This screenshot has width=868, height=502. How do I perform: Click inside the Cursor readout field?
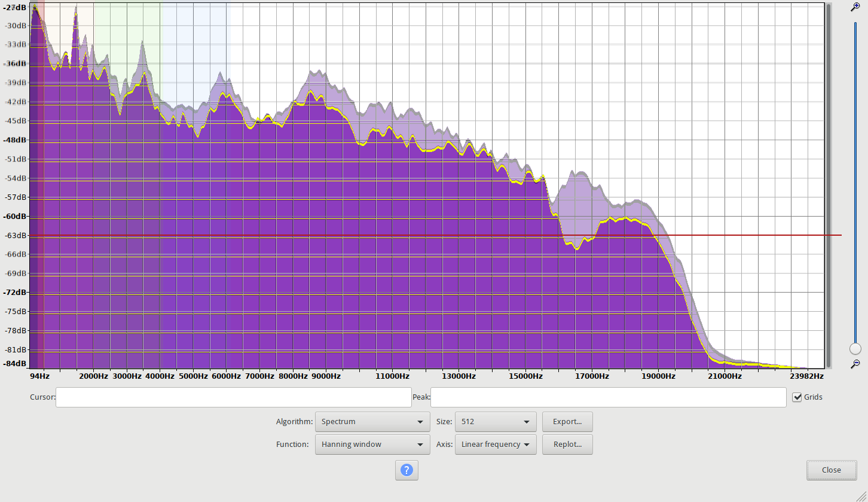pyautogui.click(x=234, y=397)
